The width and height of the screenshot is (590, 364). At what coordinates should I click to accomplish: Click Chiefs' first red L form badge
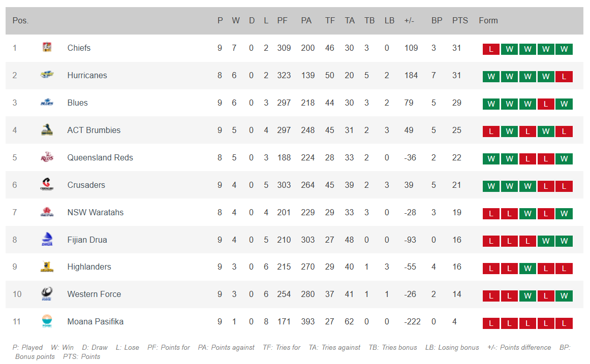[491, 49]
